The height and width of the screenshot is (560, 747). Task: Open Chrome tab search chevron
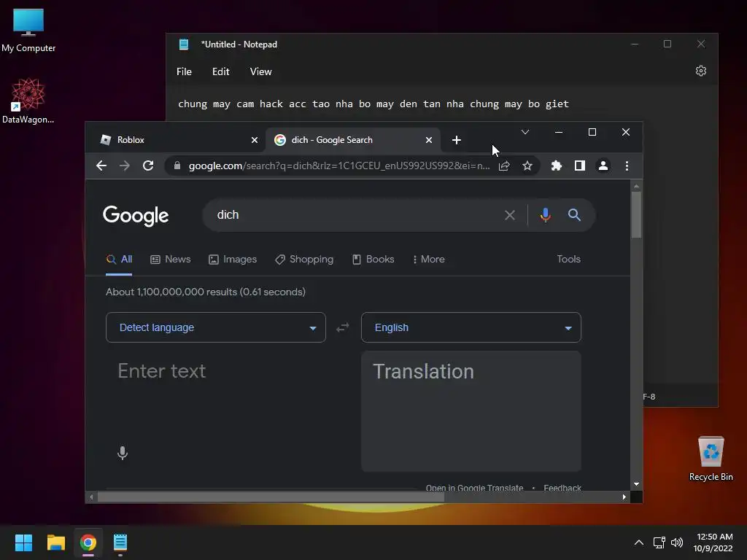pos(525,132)
